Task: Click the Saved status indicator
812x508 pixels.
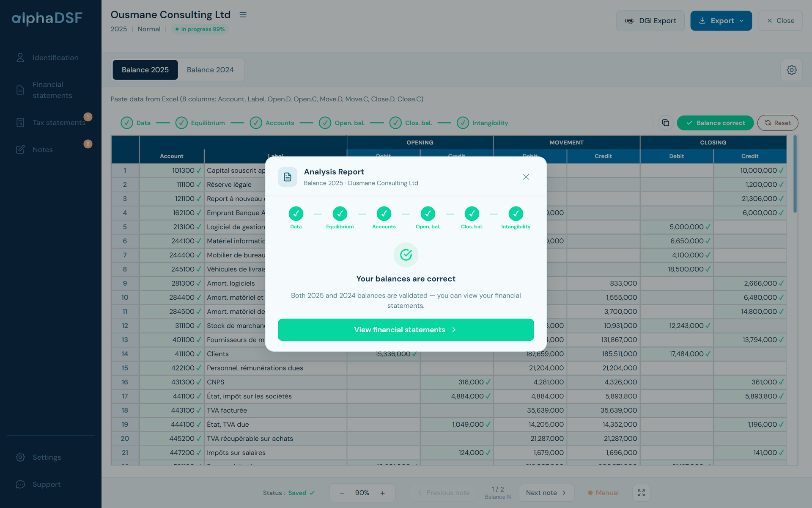Action: point(302,493)
